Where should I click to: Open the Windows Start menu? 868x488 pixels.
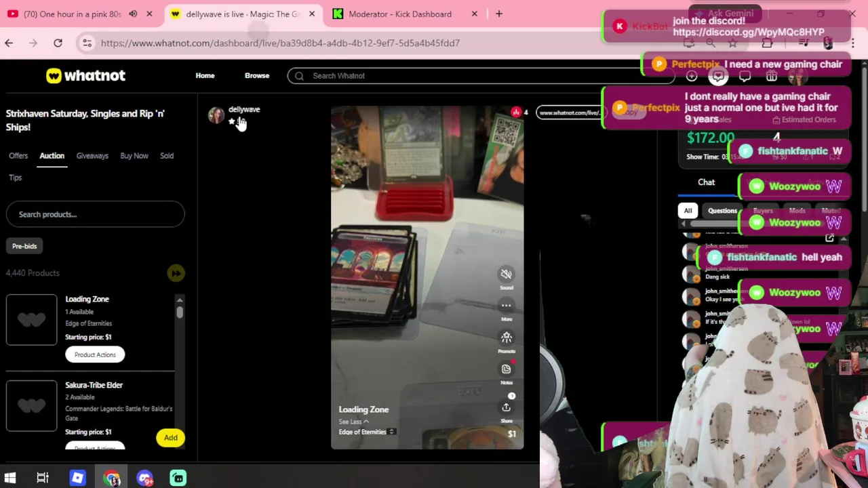(10, 478)
